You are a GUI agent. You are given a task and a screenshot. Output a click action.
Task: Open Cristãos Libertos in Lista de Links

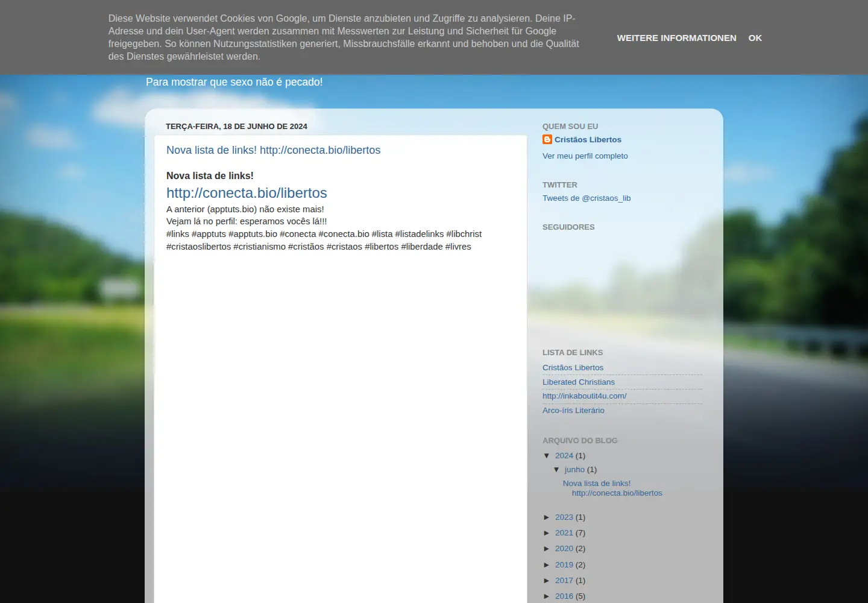tap(573, 367)
